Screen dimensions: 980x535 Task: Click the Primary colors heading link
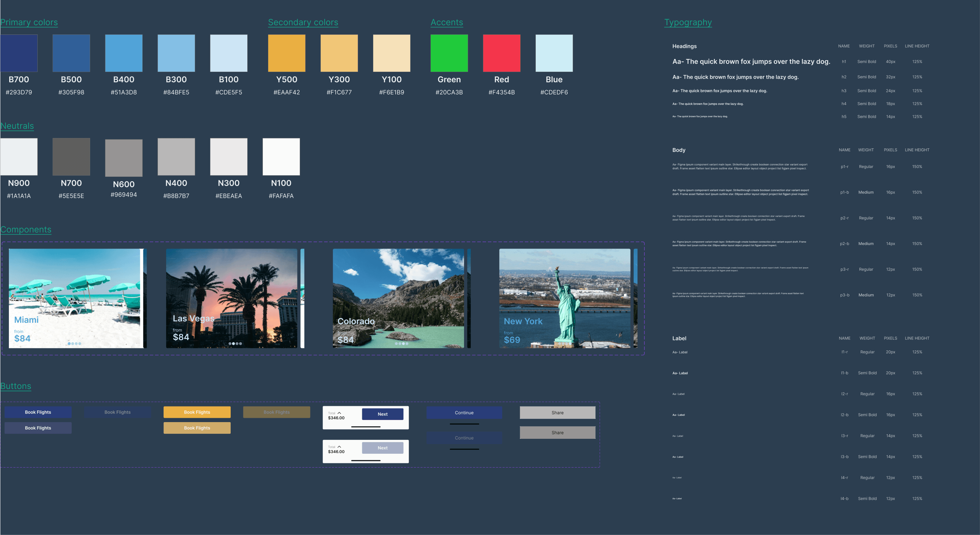(29, 22)
